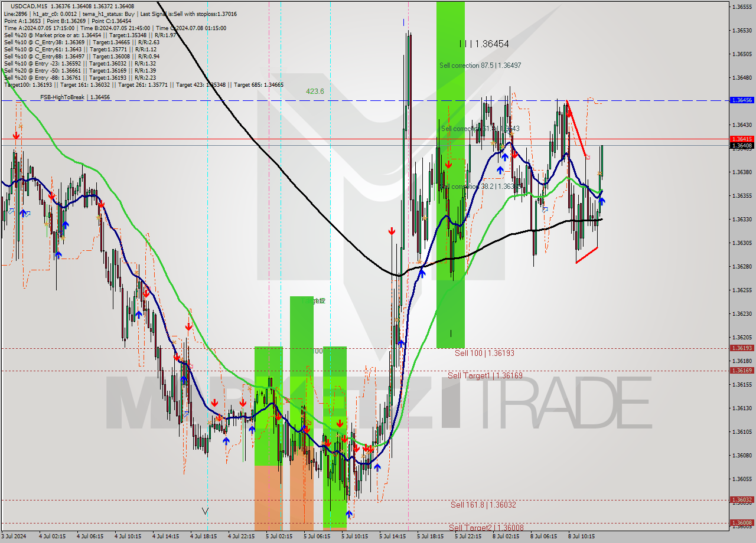Screen dimensions: 756x543
Task: Click the '5 Jul 10:15' time axis label
Action: (356, 537)
